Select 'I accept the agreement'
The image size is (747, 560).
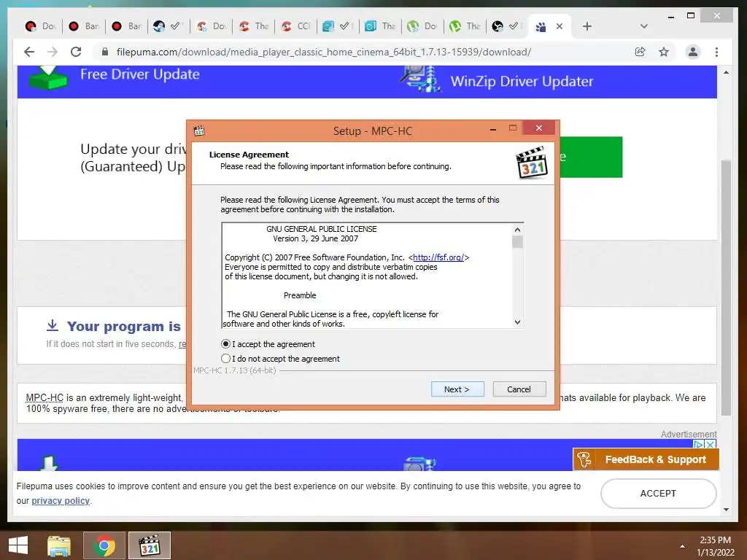click(268, 344)
